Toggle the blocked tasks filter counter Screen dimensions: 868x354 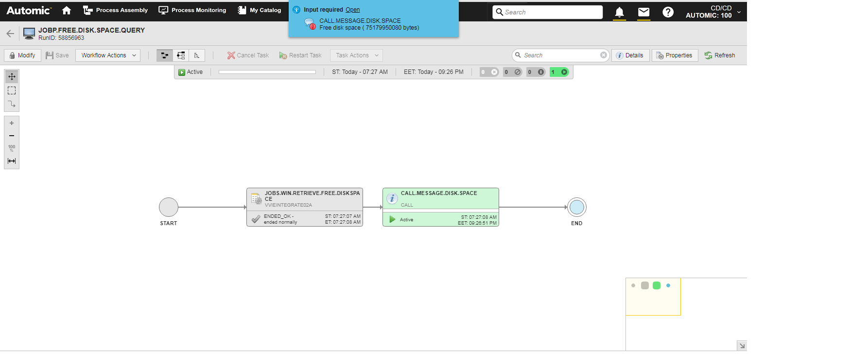click(x=512, y=72)
